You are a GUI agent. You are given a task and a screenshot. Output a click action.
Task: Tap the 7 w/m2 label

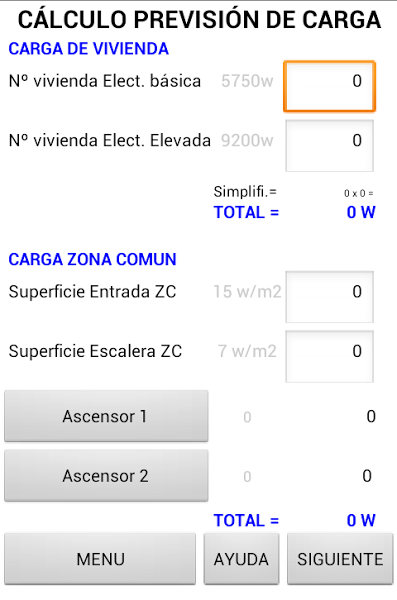coord(247,351)
